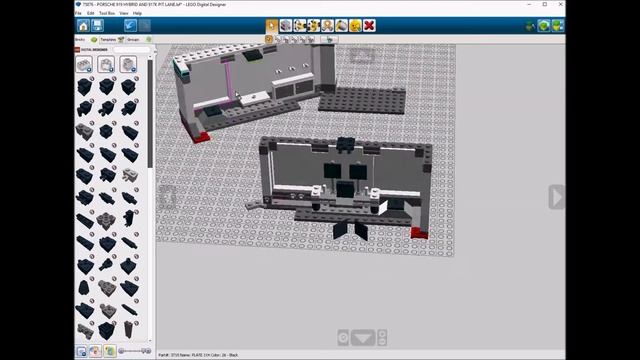Open the File menu
Viewport: 640px width, 360px height.
78,13
